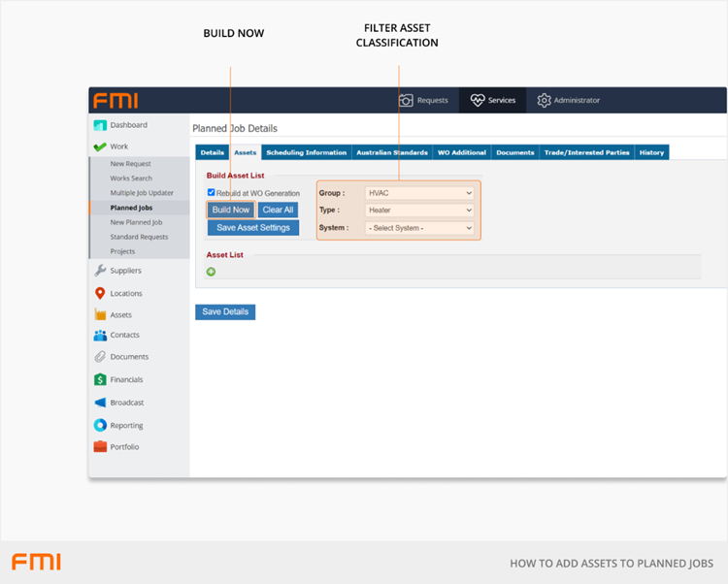Open Suppliers via wrench icon
728x584 pixels.
click(100, 271)
